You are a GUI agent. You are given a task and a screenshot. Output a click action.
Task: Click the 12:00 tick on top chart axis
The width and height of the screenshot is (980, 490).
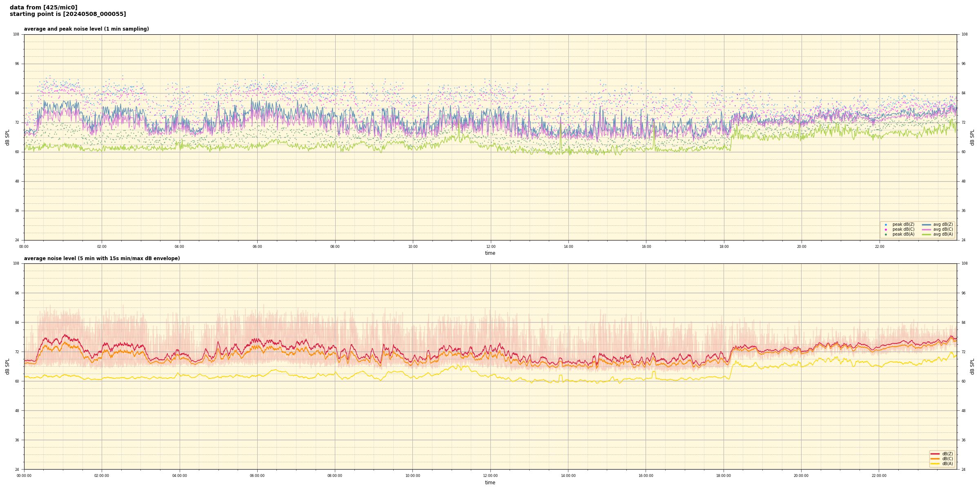pyautogui.click(x=490, y=247)
